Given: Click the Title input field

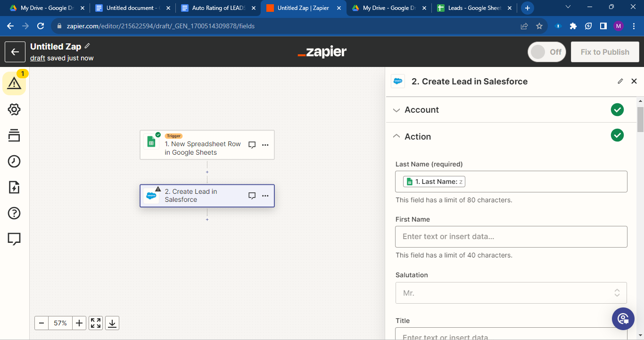Looking at the screenshot, I should point(511,334).
